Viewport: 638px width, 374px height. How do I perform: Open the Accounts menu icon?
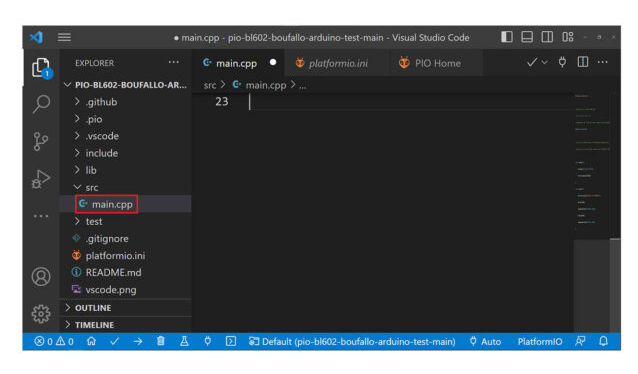tap(41, 277)
